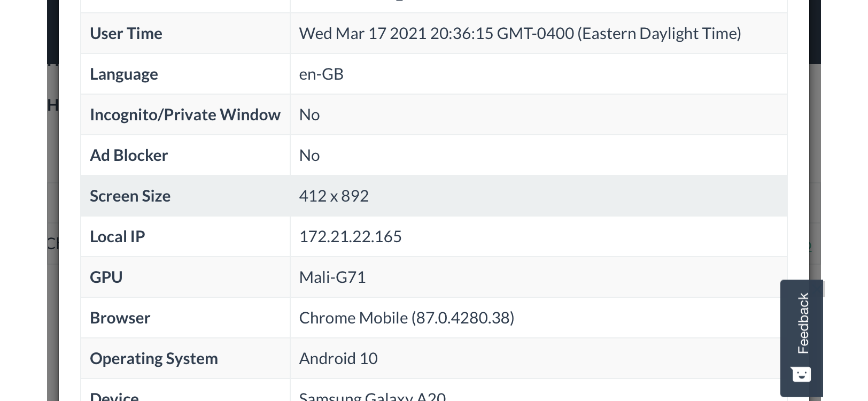
Task: Select the en-GB language value
Action: point(321,74)
